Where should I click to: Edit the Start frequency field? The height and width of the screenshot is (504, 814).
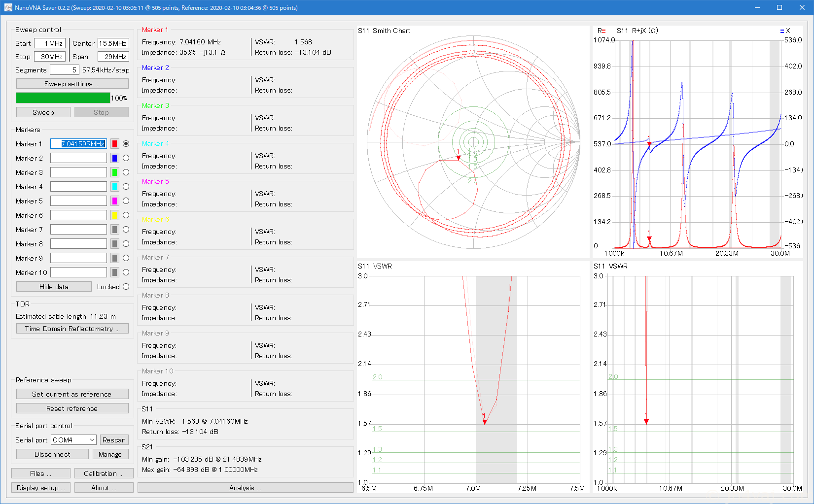[x=50, y=43]
